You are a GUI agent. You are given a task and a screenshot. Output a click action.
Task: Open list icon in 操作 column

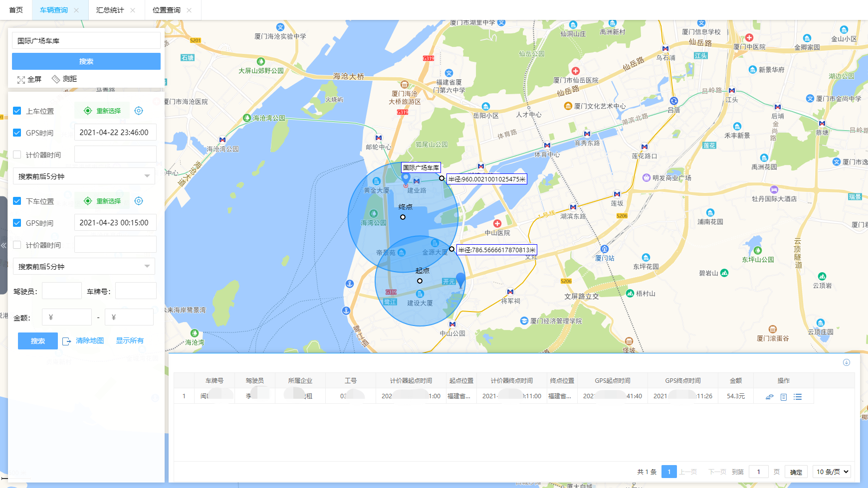798,397
